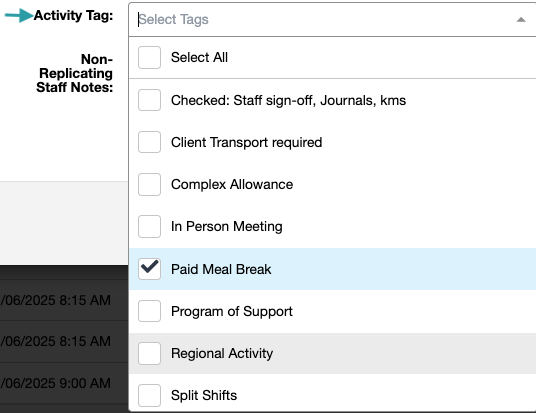536x413 pixels.
Task: Choose the Regional Activity list item
Action: pyautogui.click(x=332, y=353)
